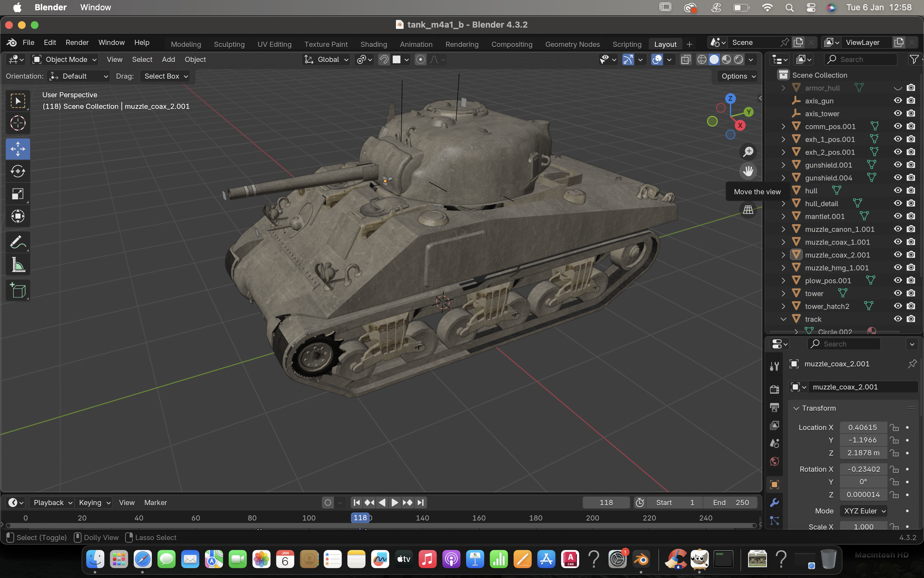This screenshot has height=578, width=924.
Task: Select the Scale tool
Action: click(x=18, y=194)
